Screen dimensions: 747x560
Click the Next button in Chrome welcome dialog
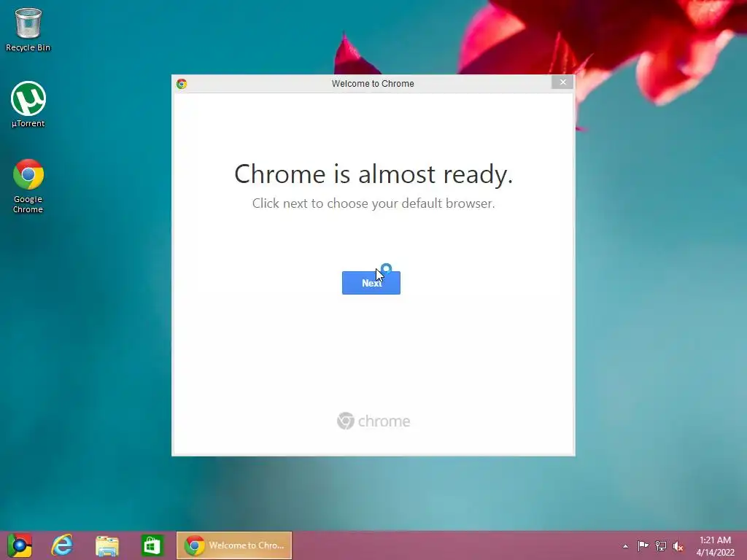371,283
